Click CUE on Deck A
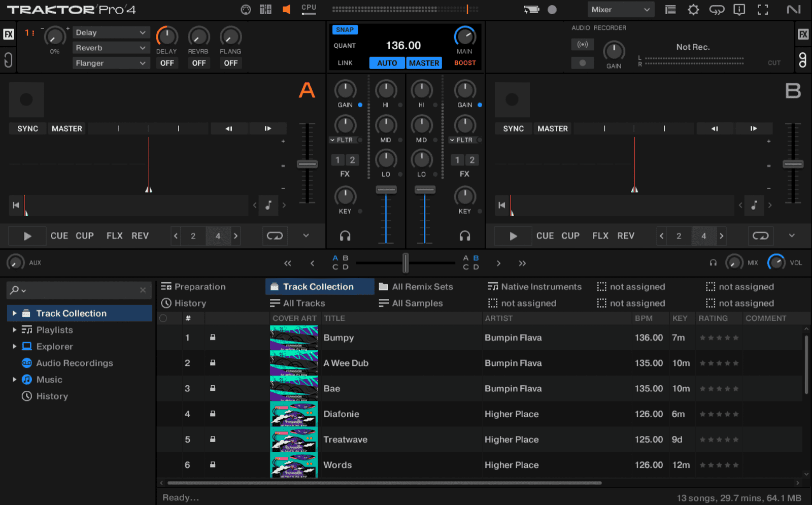 click(x=59, y=236)
